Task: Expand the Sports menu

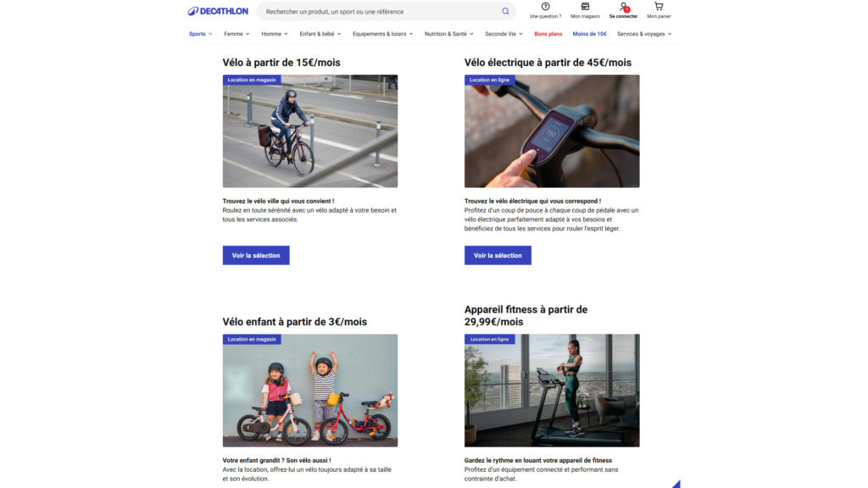Action: [200, 34]
